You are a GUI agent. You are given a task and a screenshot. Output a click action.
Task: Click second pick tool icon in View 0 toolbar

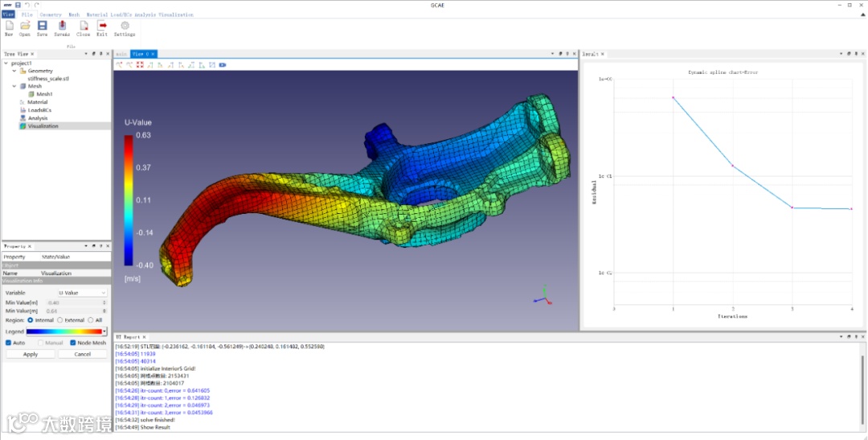point(129,65)
